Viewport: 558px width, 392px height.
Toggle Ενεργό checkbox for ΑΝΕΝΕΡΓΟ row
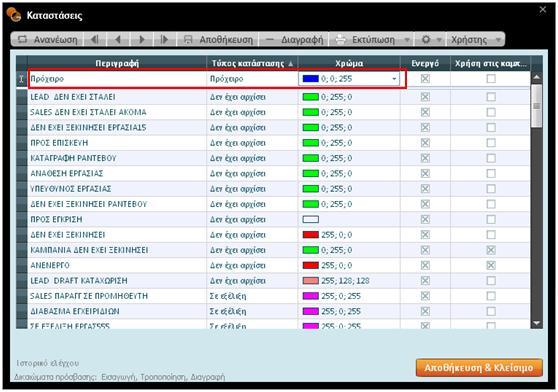425,265
